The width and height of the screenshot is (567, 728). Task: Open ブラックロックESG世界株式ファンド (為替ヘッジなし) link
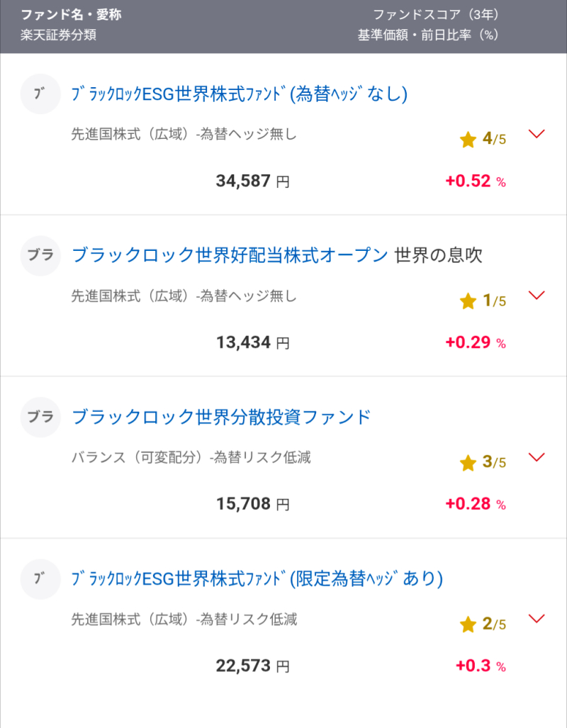[239, 94]
